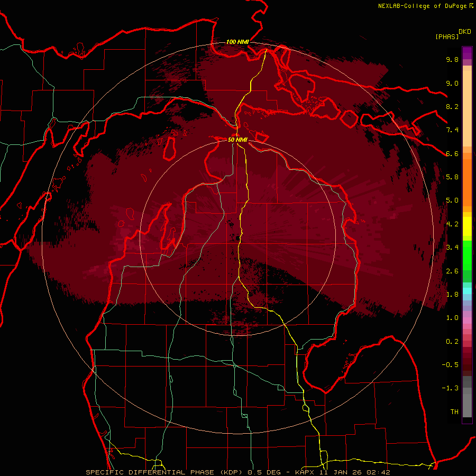The image size is (476, 476).
Task: Click the 1.0 value on the color scale
Action: (x=452, y=318)
